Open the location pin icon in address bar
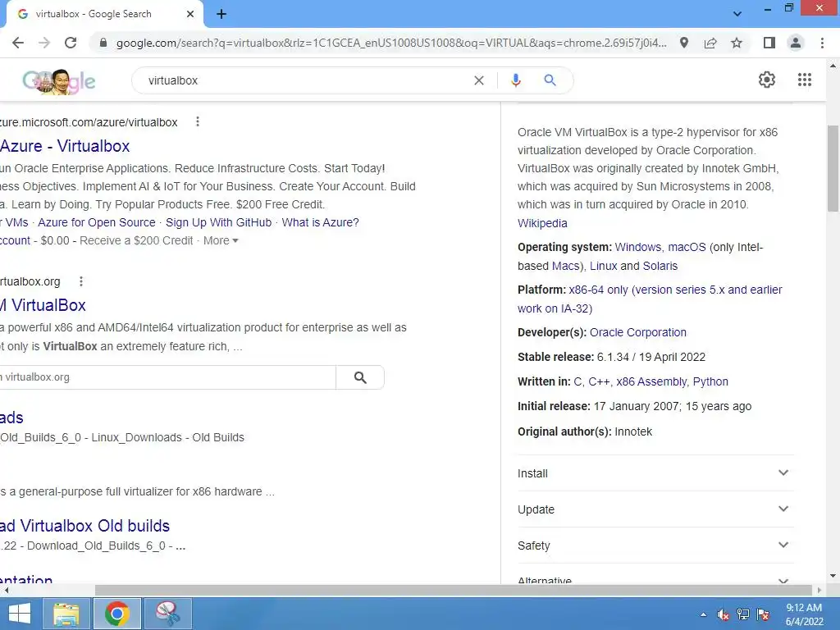840x630 pixels. [x=684, y=43]
